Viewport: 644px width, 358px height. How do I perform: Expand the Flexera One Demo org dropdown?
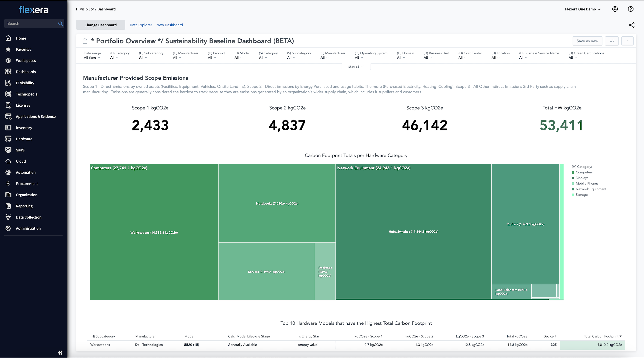pos(583,9)
